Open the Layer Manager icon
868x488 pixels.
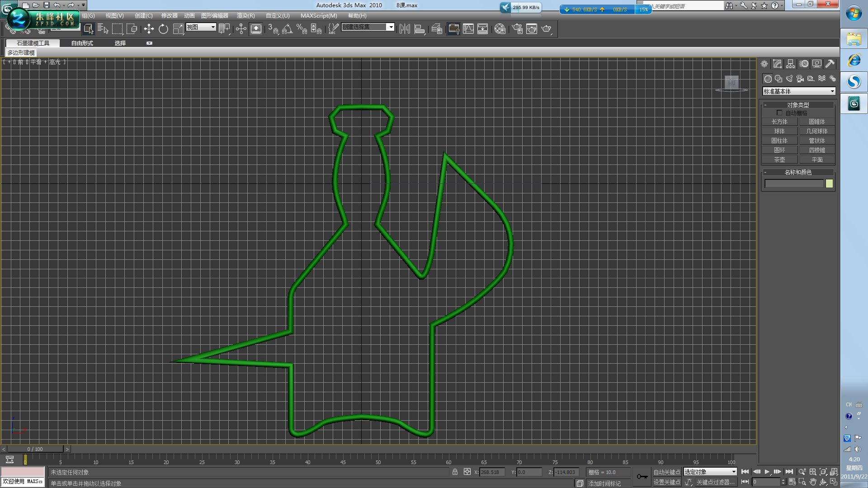[x=437, y=29]
